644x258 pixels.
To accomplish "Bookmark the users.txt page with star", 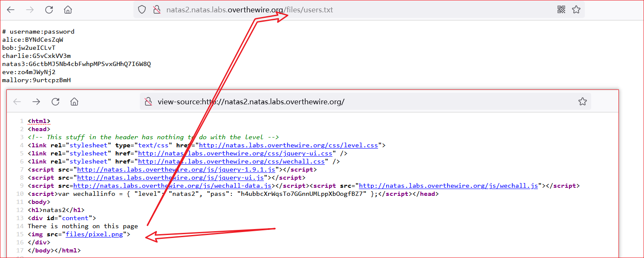I will [576, 9].
